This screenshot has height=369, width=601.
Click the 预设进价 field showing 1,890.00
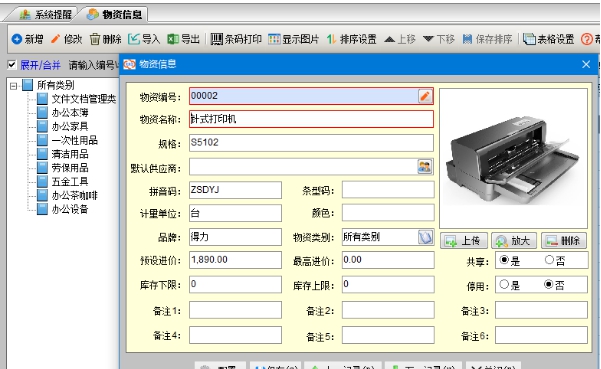pyautogui.click(x=235, y=260)
